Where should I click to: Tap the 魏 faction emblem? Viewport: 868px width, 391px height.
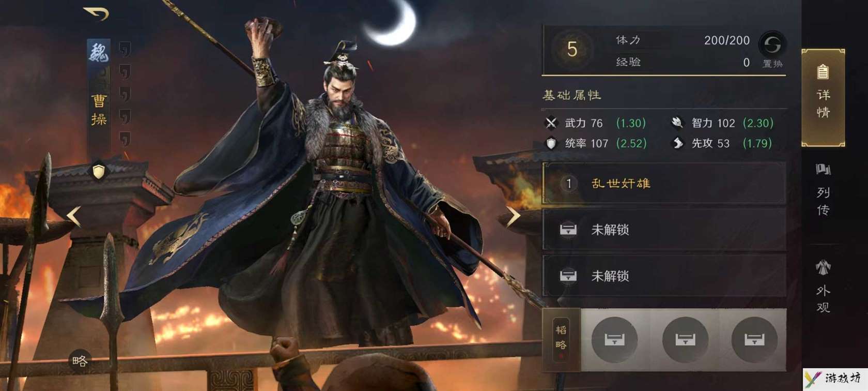[x=99, y=52]
